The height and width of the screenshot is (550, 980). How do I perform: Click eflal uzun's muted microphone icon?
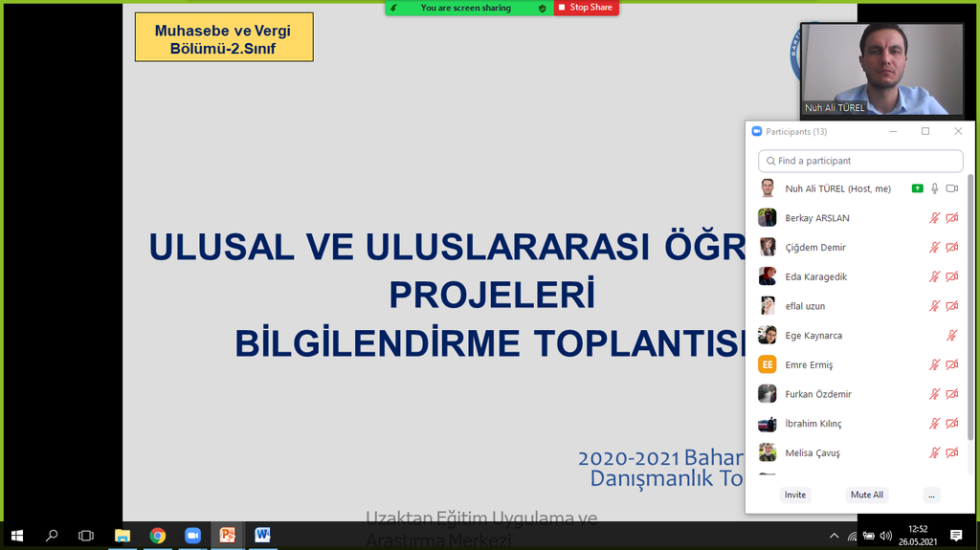point(934,306)
